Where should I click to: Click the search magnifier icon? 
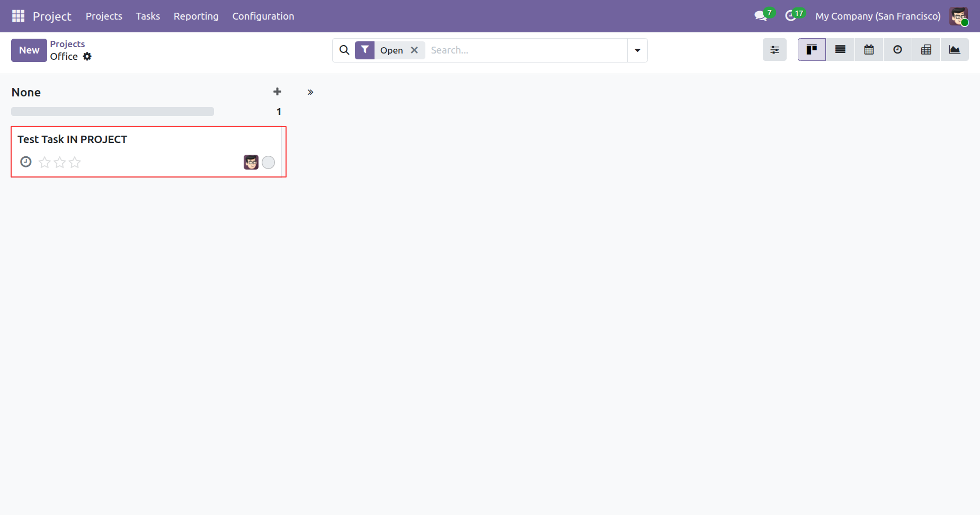pos(344,50)
